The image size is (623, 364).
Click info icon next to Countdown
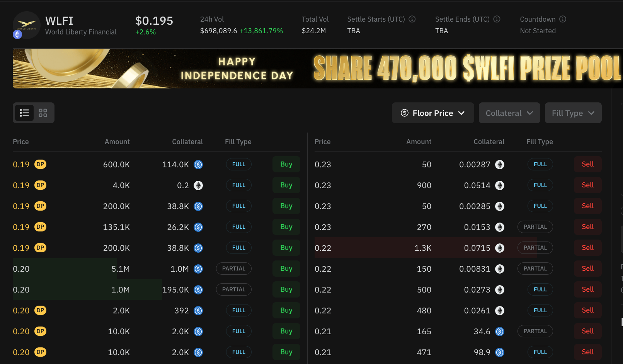563,19
